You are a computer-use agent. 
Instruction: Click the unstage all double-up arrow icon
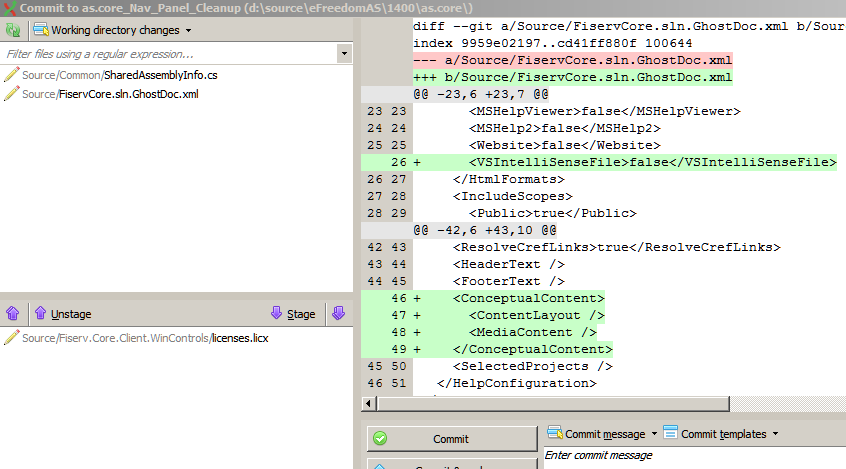click(13, 314)
